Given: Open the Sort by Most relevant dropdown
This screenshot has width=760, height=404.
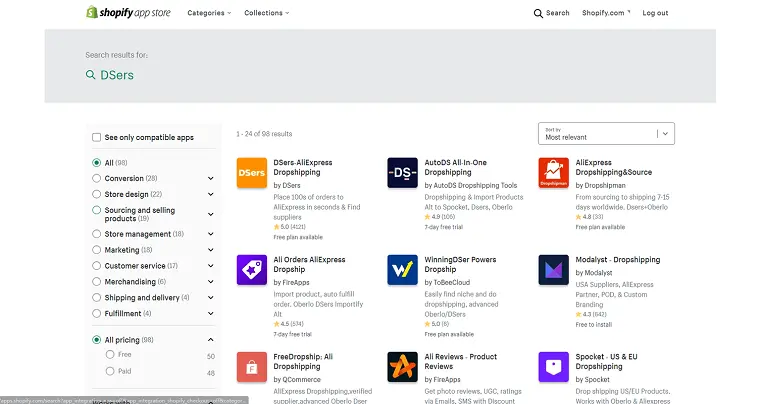Looking at the screenshot, I should point(606,134).
